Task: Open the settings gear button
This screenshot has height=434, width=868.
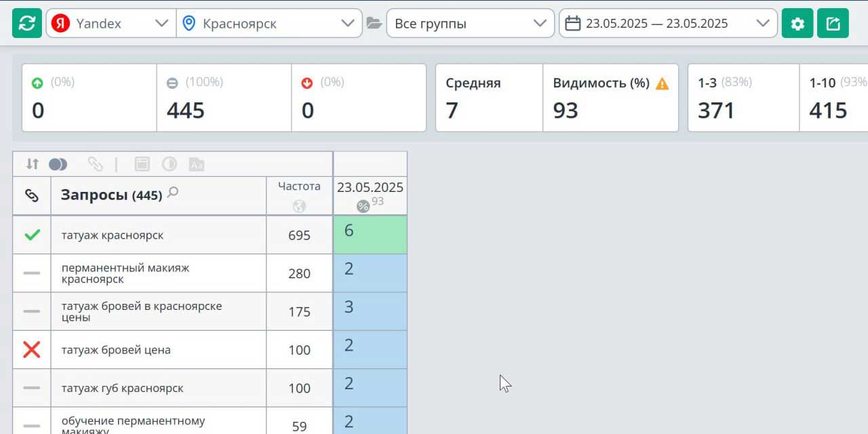Action: [797, 24]
